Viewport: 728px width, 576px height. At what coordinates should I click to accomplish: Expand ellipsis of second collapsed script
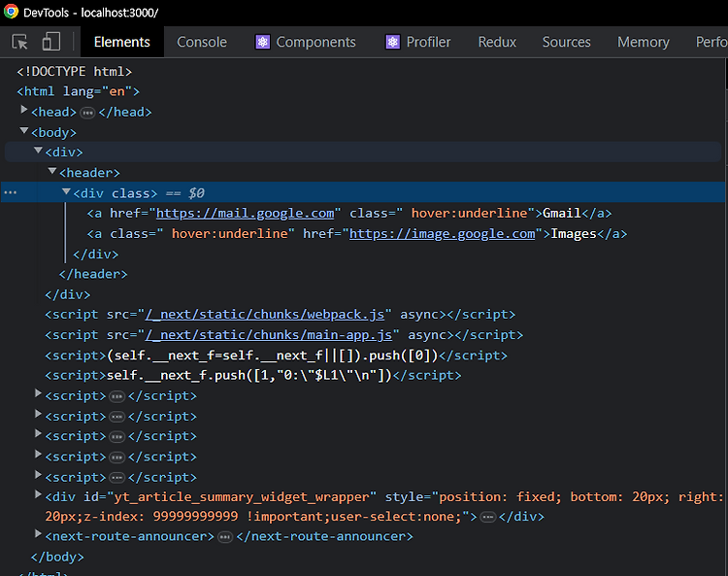pyautogui.click(x=116, y=417)
